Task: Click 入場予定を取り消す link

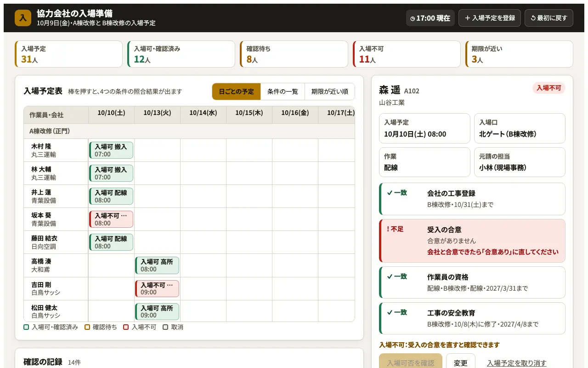Action: pyautogui.click(x=517, y=363)
